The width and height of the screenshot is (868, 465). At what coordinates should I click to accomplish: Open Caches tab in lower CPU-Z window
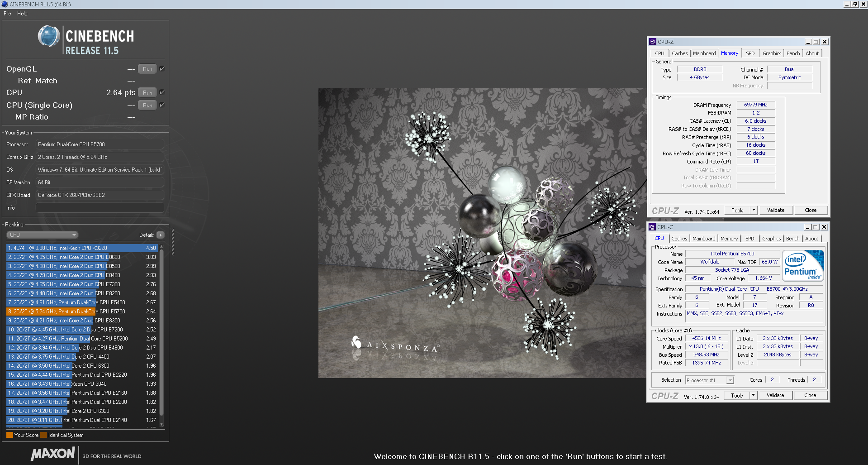679,239
